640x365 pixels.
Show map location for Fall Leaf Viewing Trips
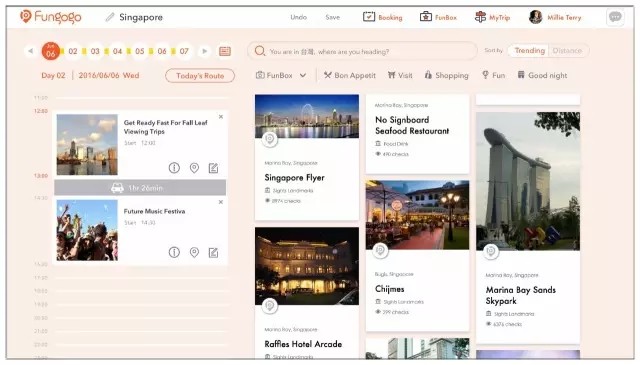click(x=194, y=168)
